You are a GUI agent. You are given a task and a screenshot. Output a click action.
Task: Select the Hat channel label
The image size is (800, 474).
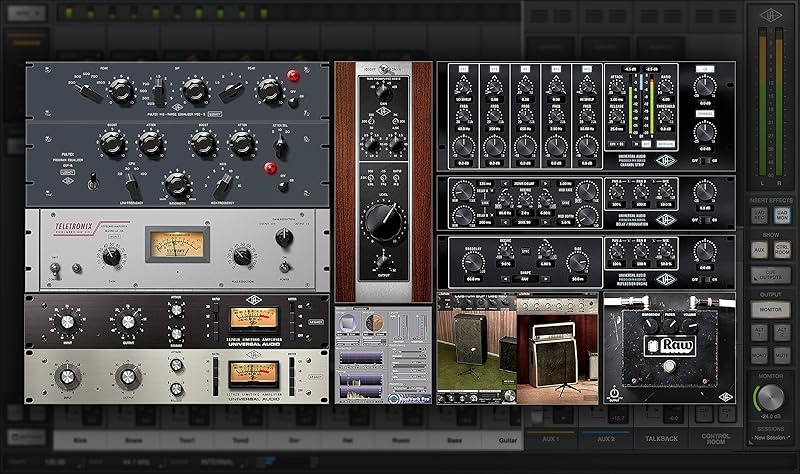347,440
